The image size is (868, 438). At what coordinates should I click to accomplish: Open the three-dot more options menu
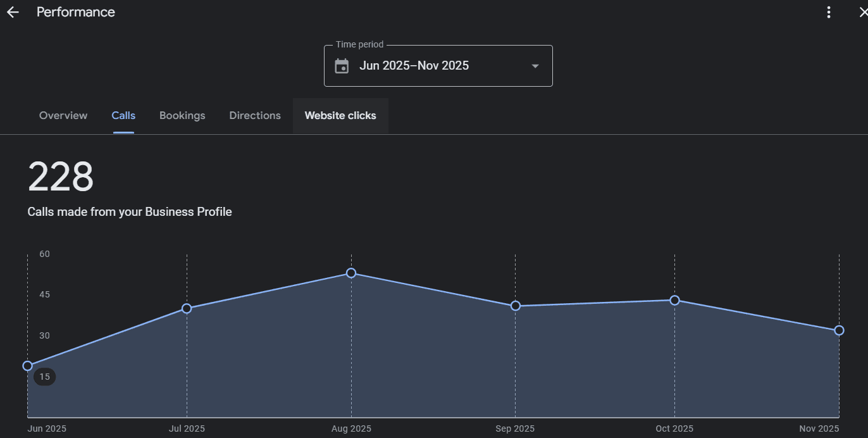point(829,12)
